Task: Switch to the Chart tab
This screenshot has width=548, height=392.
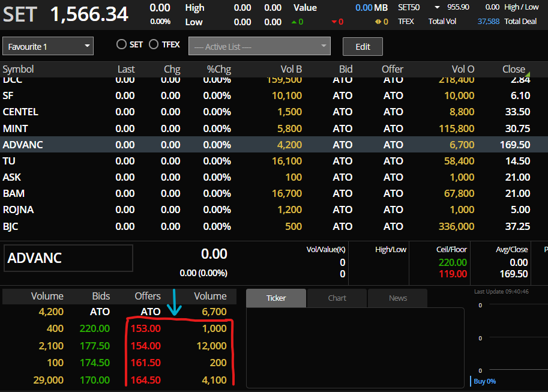Action: coord(337,298)
